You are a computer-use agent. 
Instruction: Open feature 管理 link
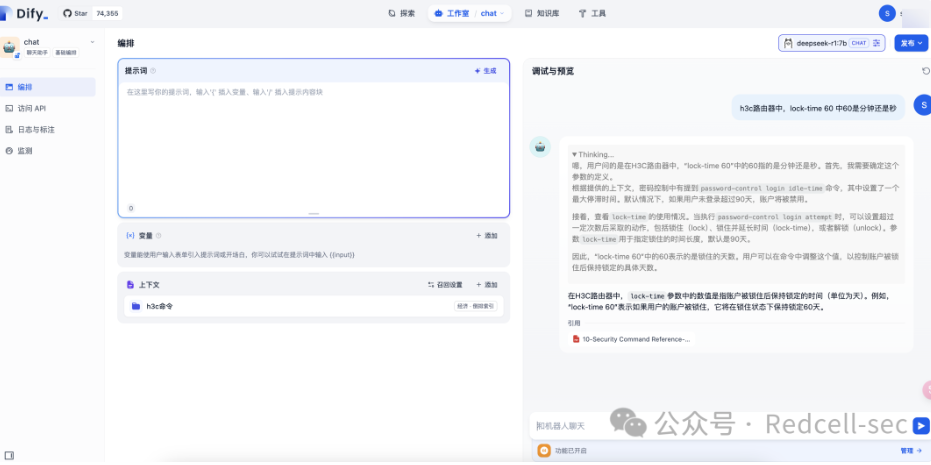(911, 451)
